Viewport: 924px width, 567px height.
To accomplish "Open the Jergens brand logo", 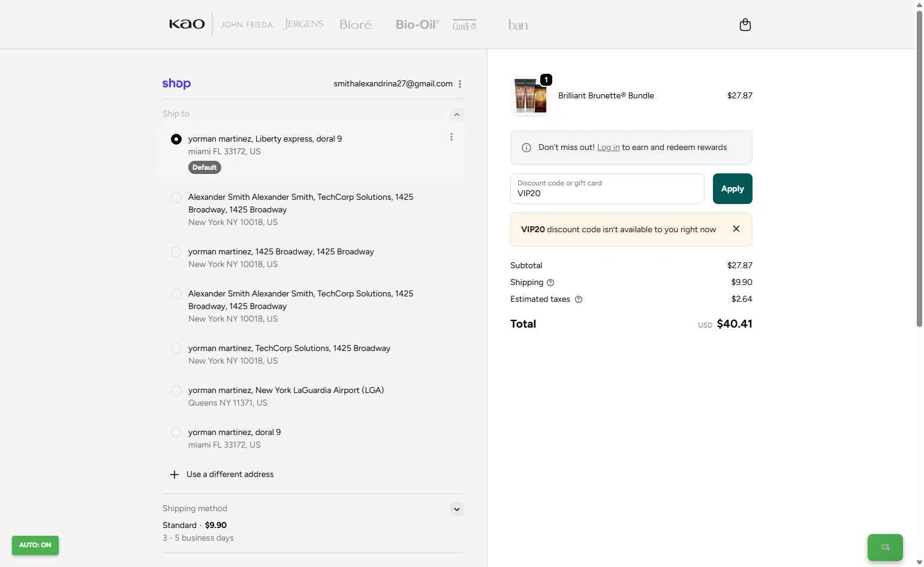I will tap(304, 24).
